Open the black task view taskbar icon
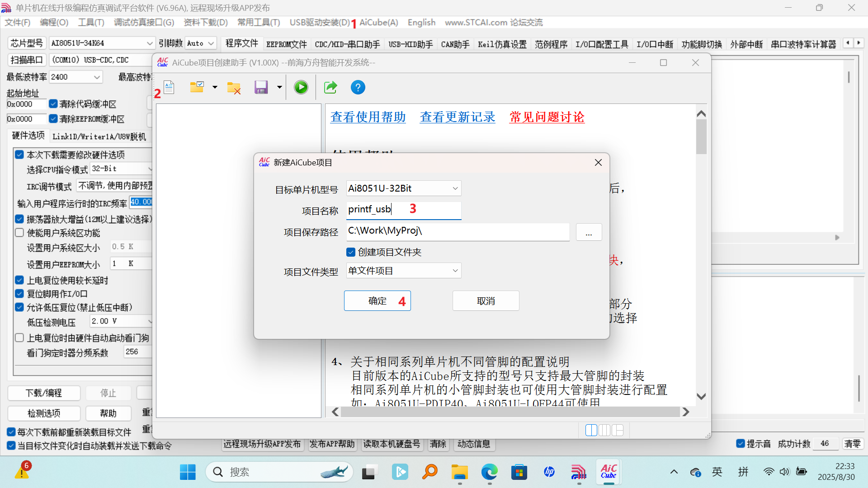The image size is (868, 488). point(369,472)
